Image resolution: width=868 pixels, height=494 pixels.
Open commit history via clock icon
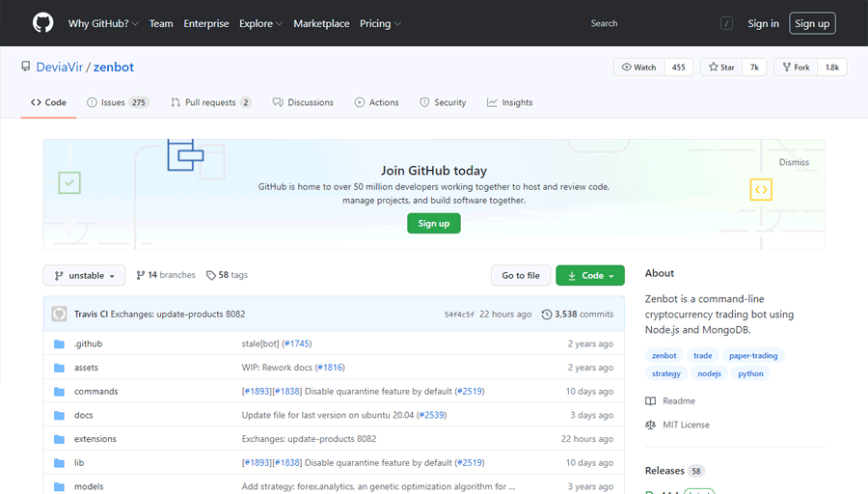tap(547, 314)
